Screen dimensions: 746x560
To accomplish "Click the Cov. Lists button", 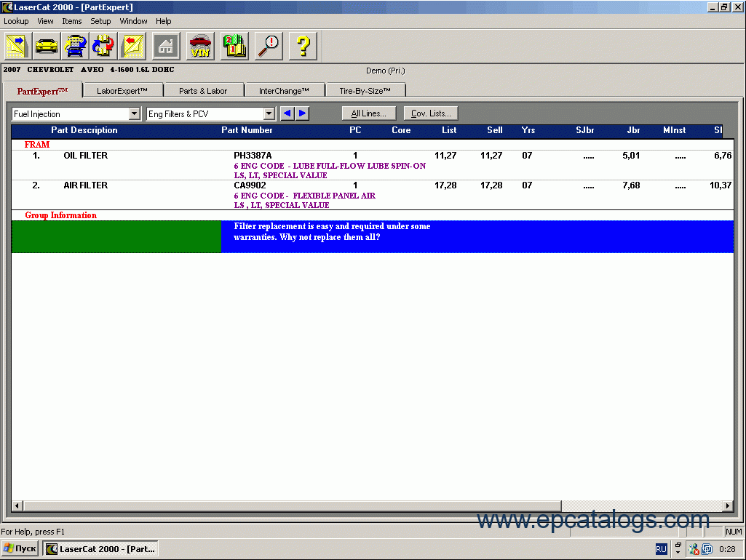I will pyautogui.click(x=431, y=113).
